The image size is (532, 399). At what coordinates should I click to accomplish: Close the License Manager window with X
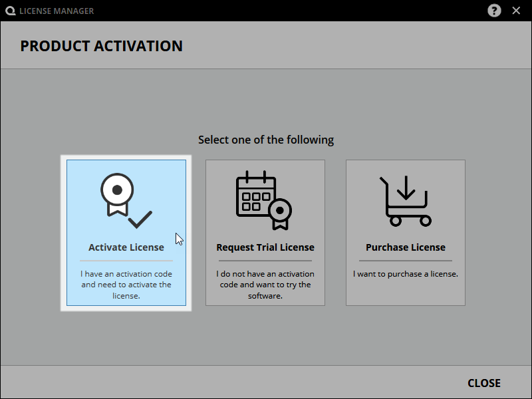(x=516, y=11)
